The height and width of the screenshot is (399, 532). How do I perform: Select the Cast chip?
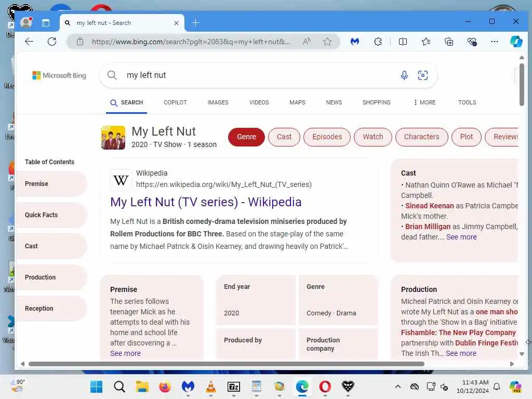coord(284,137)
